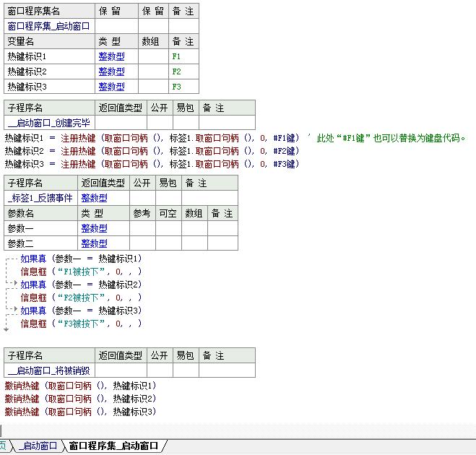The width and height of the screenshot is (476, 455).
Task: Toggle 易包 cell for _标签1_反馈事件
Action: click(168, 198)
